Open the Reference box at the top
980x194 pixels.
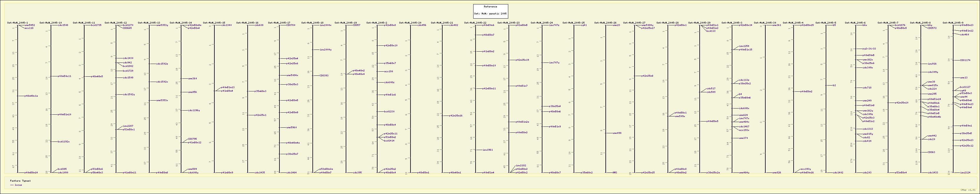tap(490, 6)
